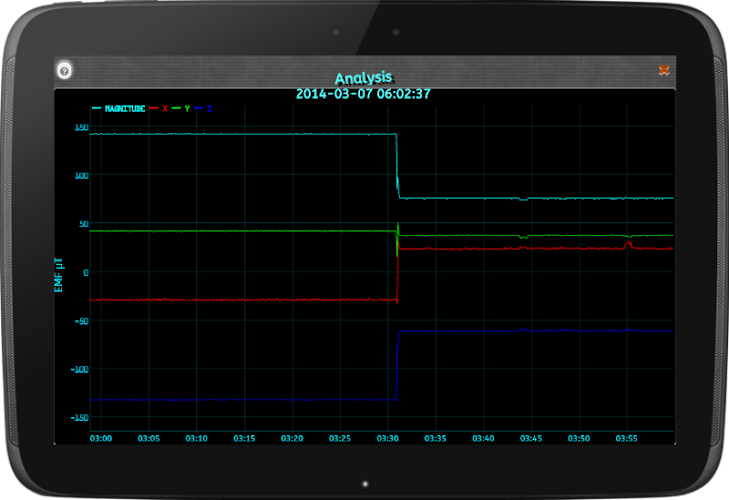Screen dimensions: 729x500
Task: Click the 50 value on Y axis
Action: (84, 224)
